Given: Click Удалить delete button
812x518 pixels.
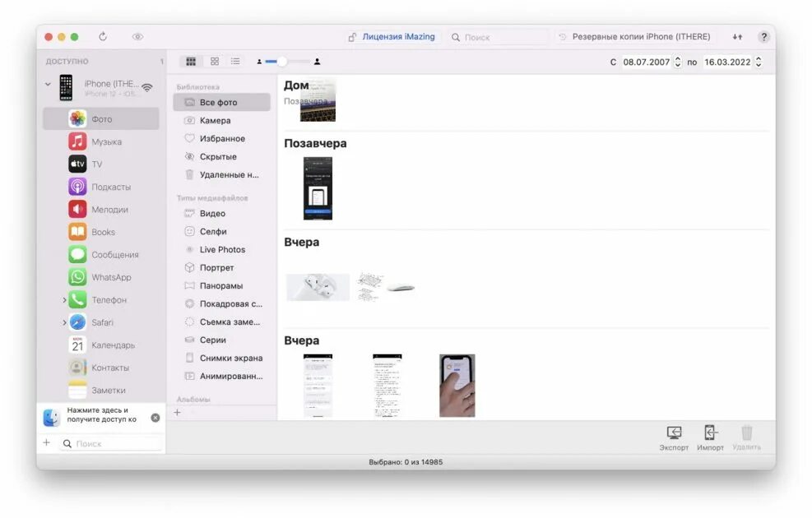Looking at the screenshot, I should (746, 438).
